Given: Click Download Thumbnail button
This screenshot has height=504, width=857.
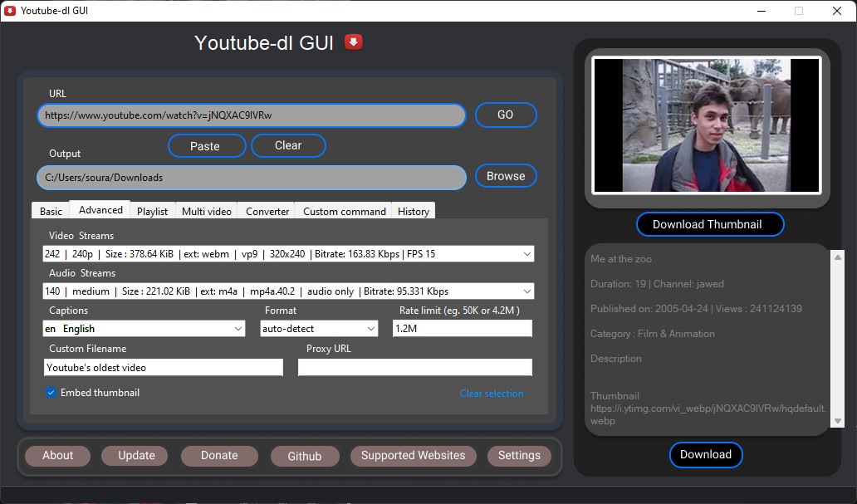Looking at the screenshot, I should click(709, 224).
